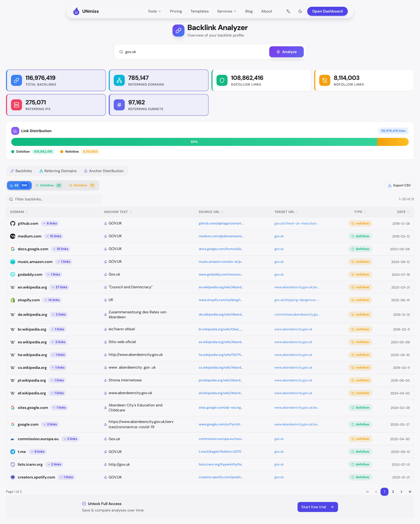420x524 pixels.
Task: Click the en.wikipedia.org favicon
Action: coord(13,287)
